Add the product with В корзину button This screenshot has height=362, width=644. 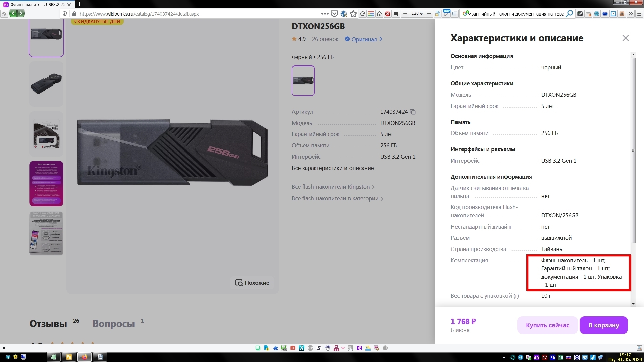coord(604,325)
